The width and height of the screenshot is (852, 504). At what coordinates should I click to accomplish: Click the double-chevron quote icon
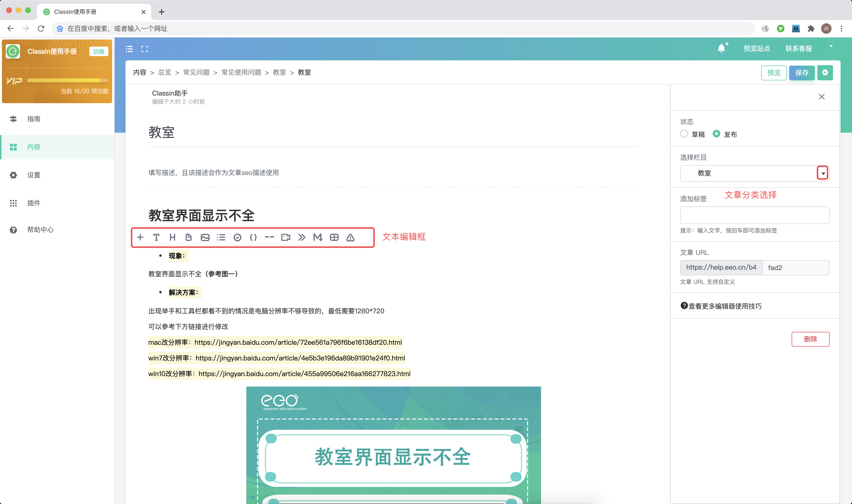coord(302,237)
